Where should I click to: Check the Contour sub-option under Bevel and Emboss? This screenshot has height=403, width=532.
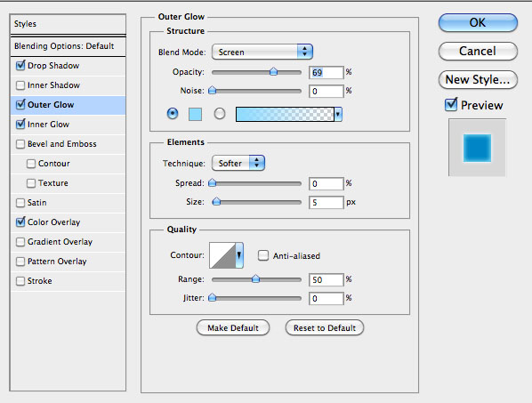click(31, 164)
